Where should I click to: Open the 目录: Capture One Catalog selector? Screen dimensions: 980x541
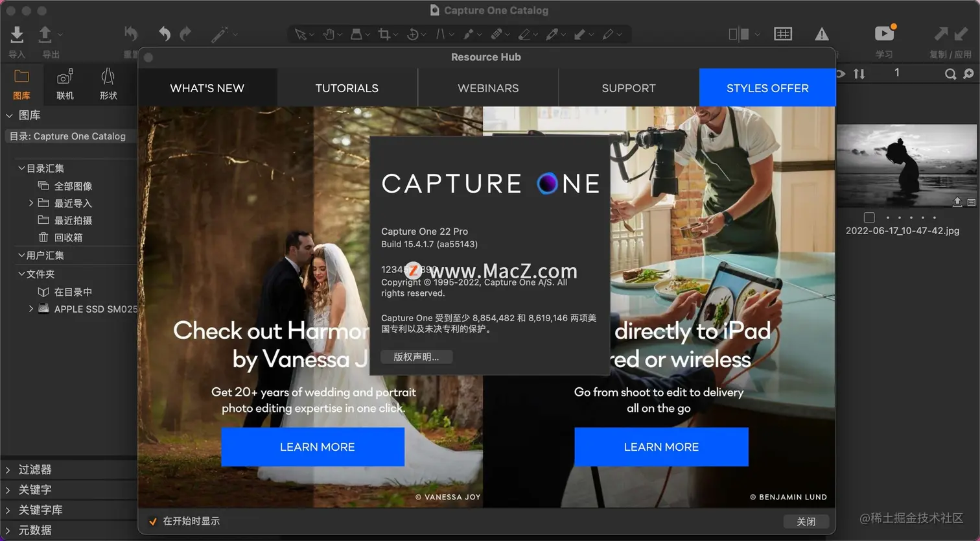(x=70, y=136)
